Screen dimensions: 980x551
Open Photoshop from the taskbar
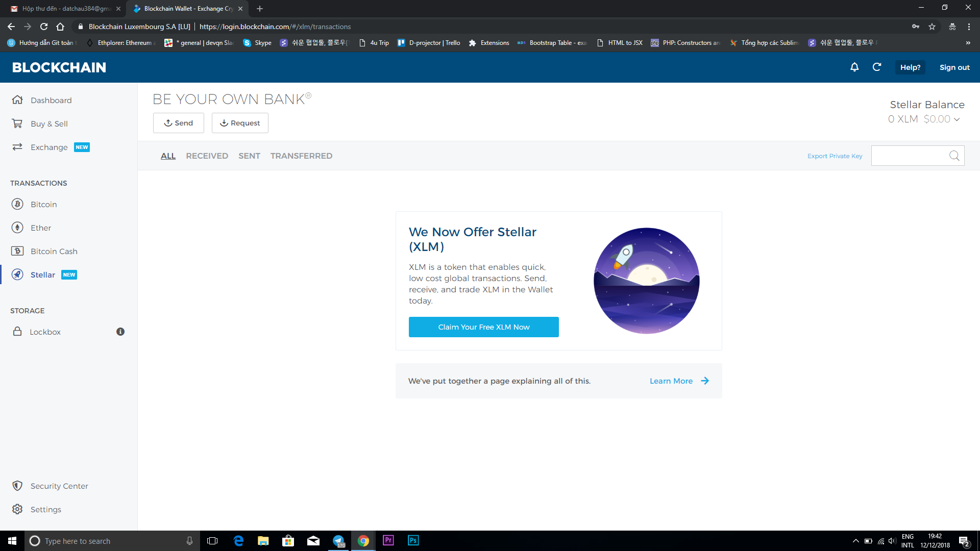pos(413,540)
